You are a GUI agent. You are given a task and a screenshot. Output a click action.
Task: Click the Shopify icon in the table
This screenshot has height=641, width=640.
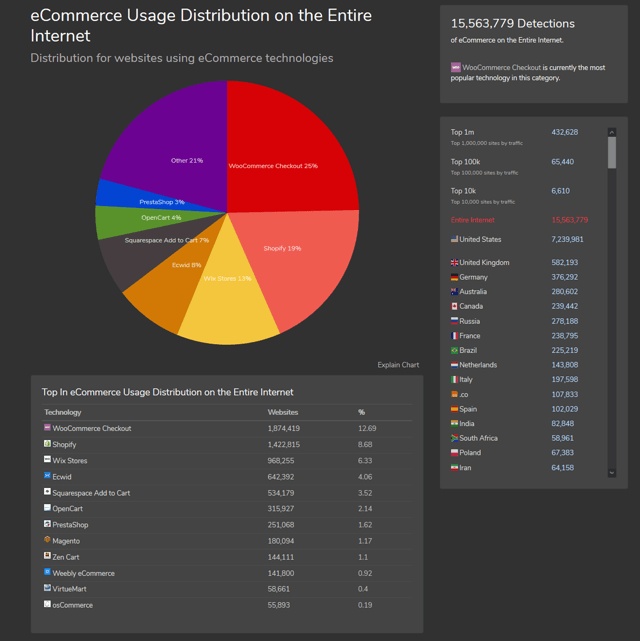point(47,444)
